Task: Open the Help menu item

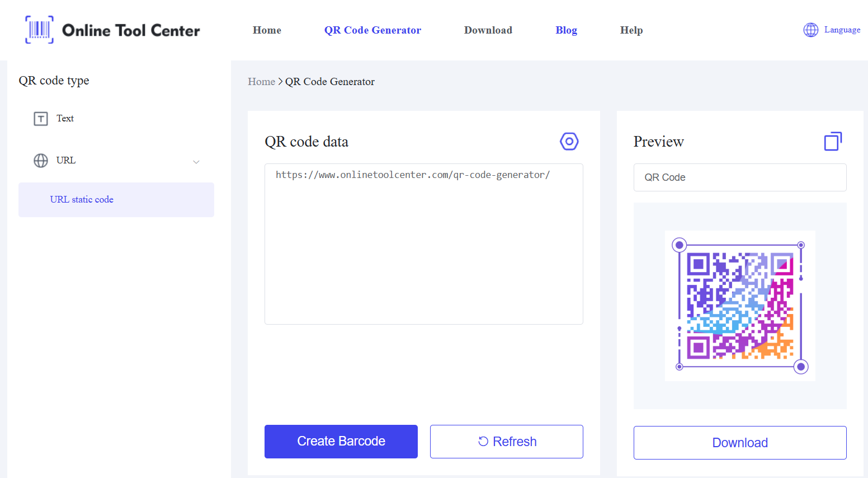Action: [631, 30]
